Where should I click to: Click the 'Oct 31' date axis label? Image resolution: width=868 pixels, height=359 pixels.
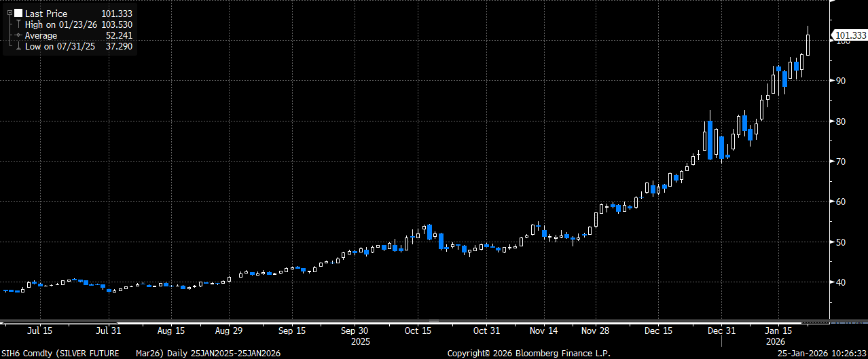(x=486, y=331)
